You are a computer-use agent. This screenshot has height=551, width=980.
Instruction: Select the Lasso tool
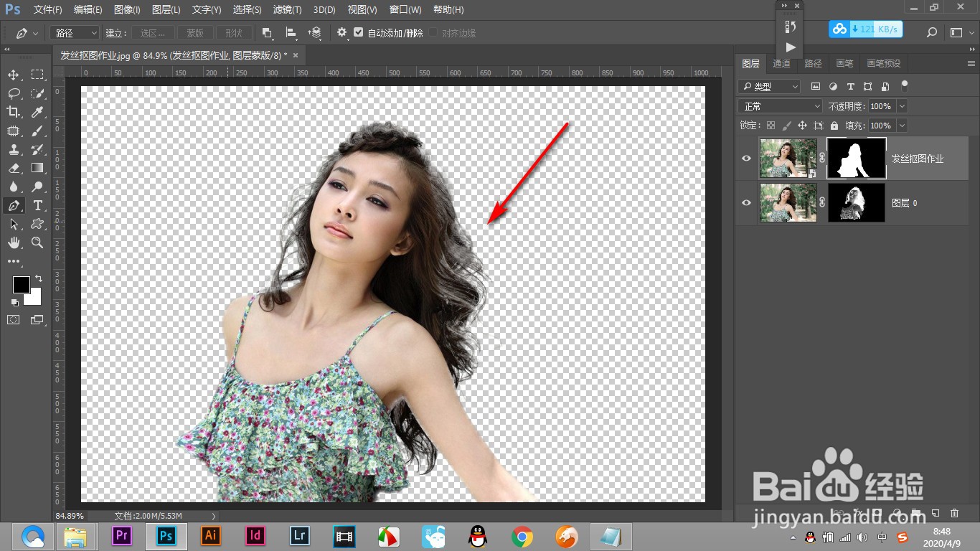point(14,93)
